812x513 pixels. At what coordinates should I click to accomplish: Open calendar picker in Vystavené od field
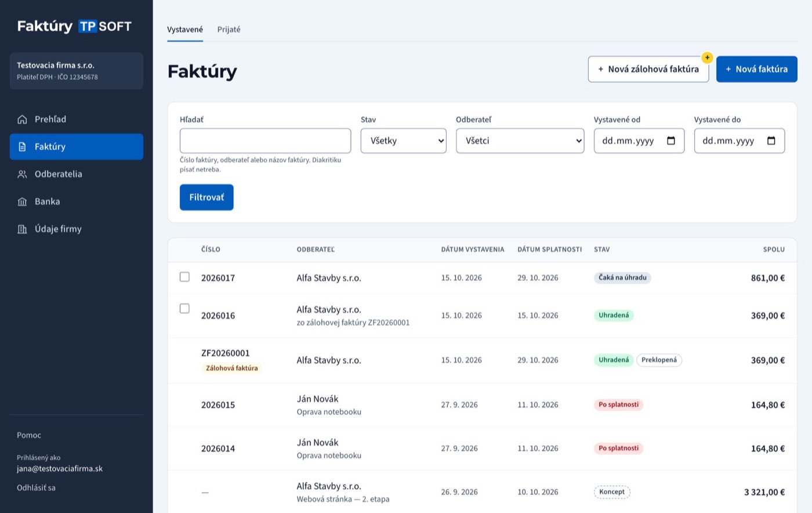click(x=671, y=141)
